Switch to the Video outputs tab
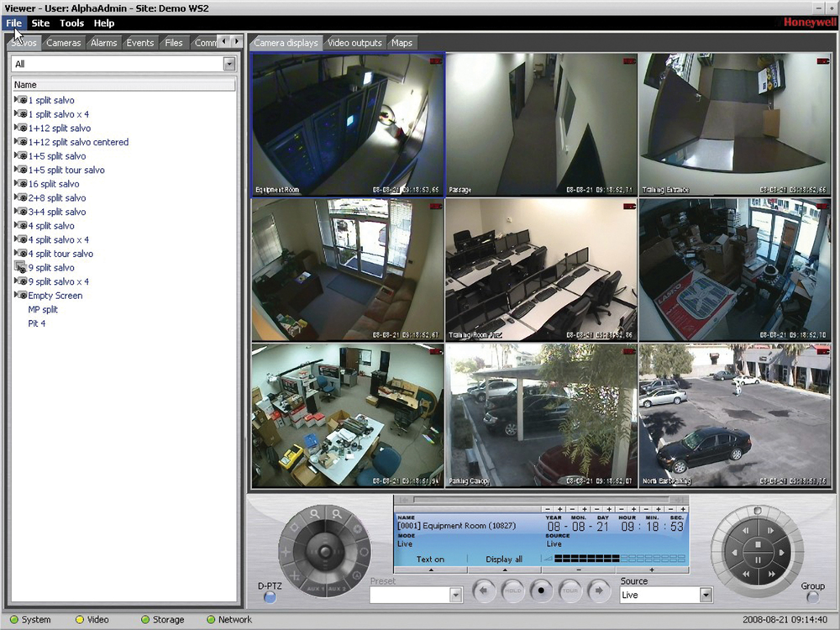 pyautogui.click(x=354, y=43)
